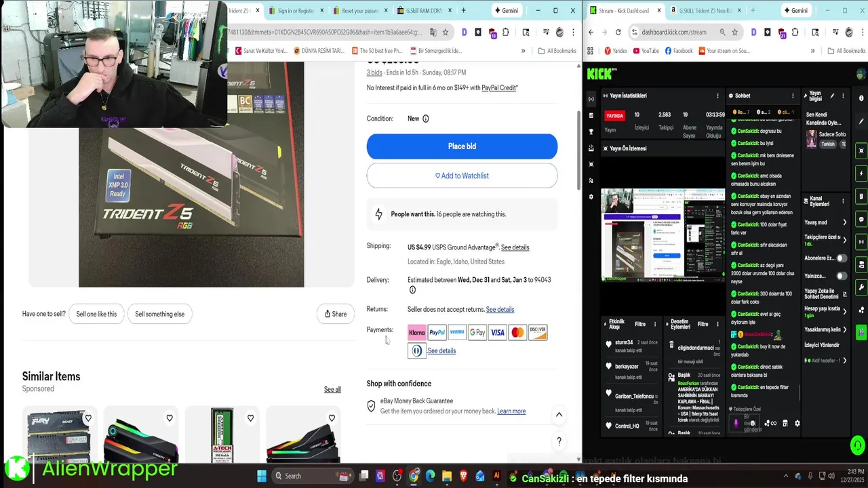Toggle Abonelere özel chat switch

841,258
